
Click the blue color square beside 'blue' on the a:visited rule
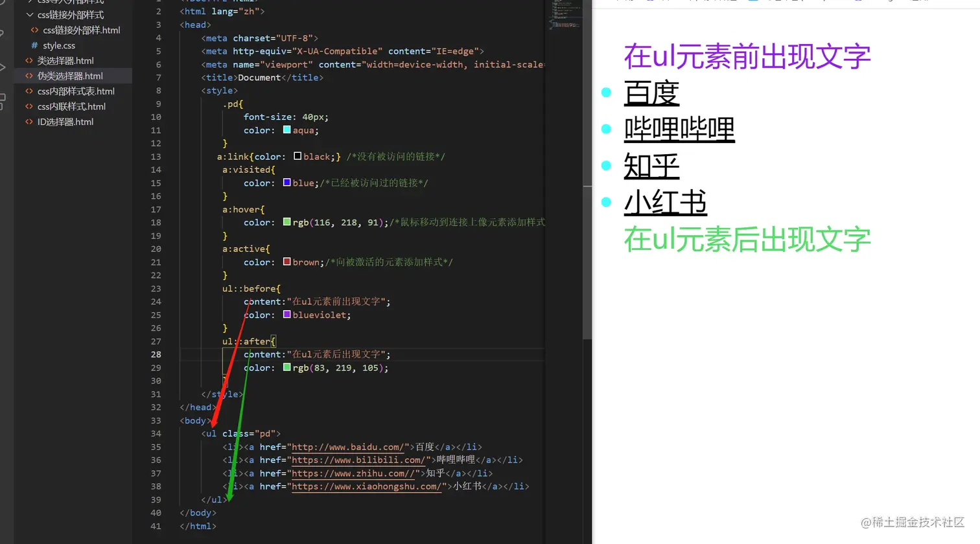point(286,182)
